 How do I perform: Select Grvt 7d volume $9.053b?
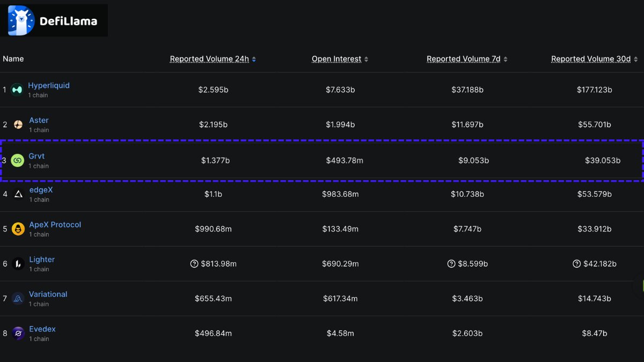(473, 160)
